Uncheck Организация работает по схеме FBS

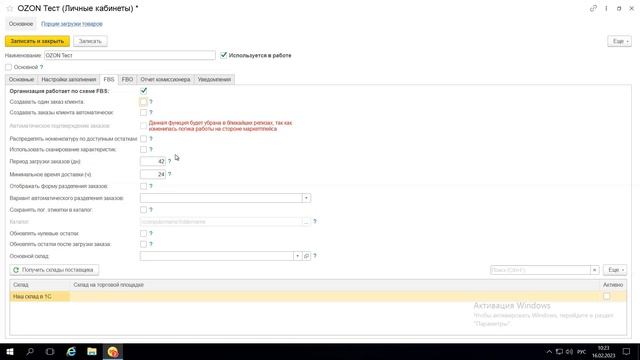(143, 91)
